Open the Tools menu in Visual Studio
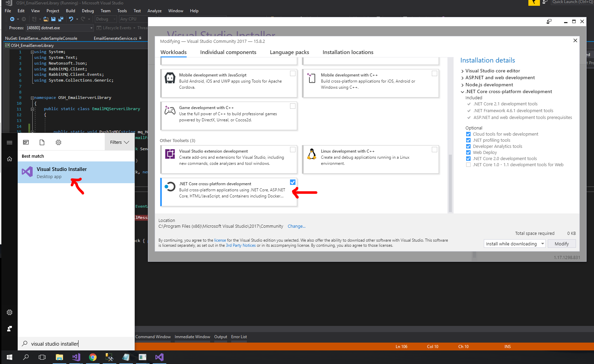The height and width of the screenshot is (364, 594). [122, 11]
